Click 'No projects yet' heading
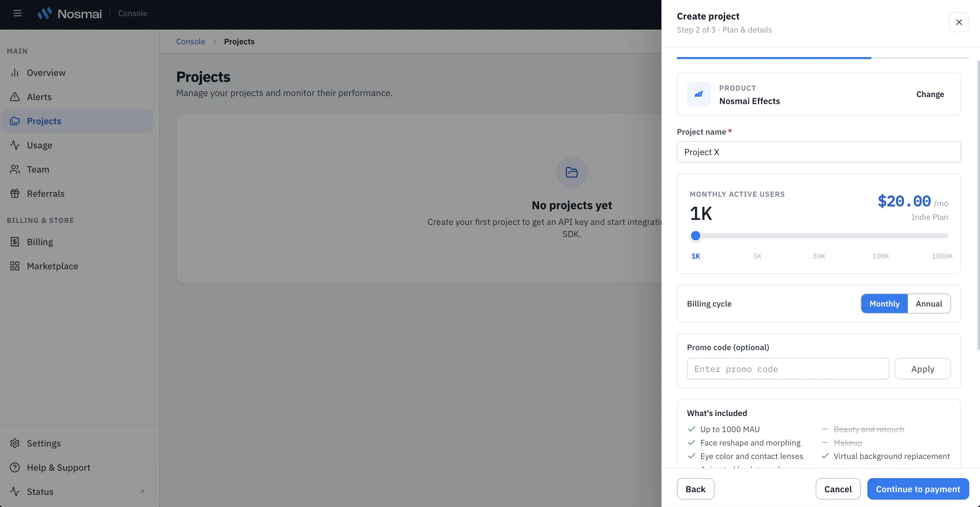Screen dimensions: 980x507 coord(571,205)
